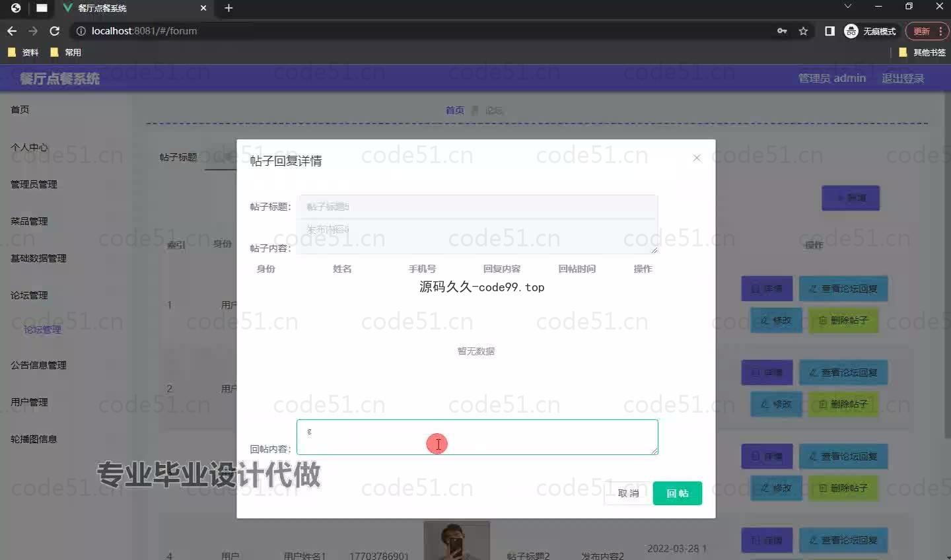Open a new browser tab
951x560 pixels.
click(x=229, y=8)
